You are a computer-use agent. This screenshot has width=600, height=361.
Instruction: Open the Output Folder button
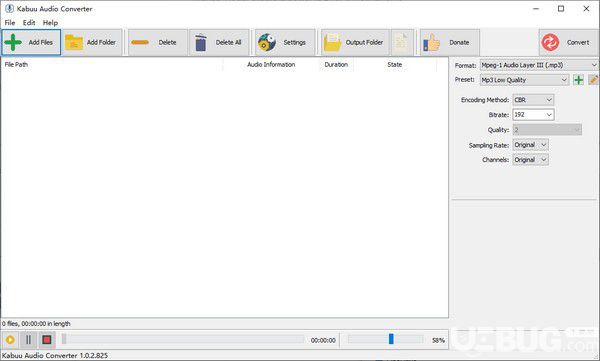(355, 42)
